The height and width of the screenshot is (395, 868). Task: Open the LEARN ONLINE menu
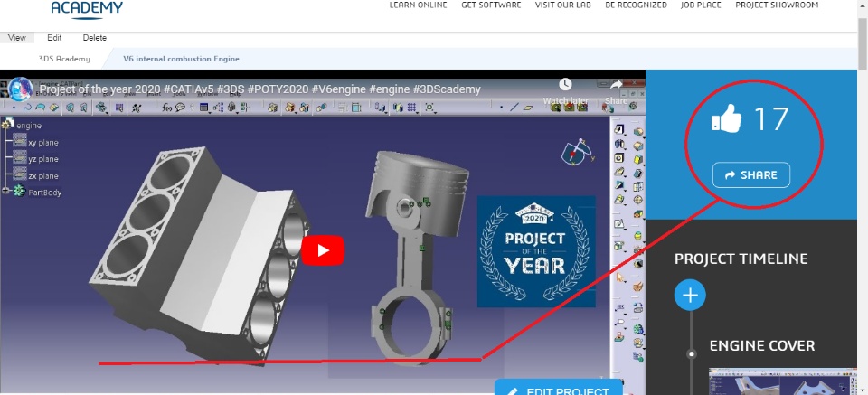[x=418, y=5]
